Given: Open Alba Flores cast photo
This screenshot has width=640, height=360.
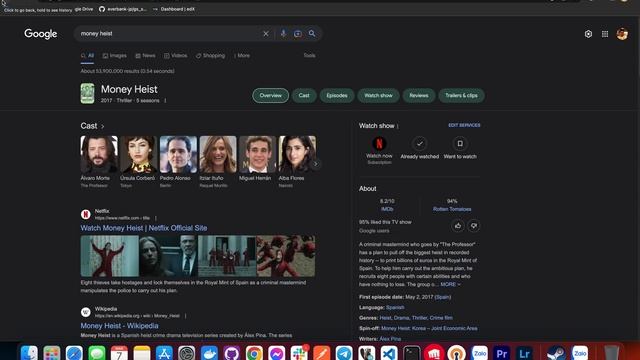Looking at the screenshot, I should [x=297, y=154].
